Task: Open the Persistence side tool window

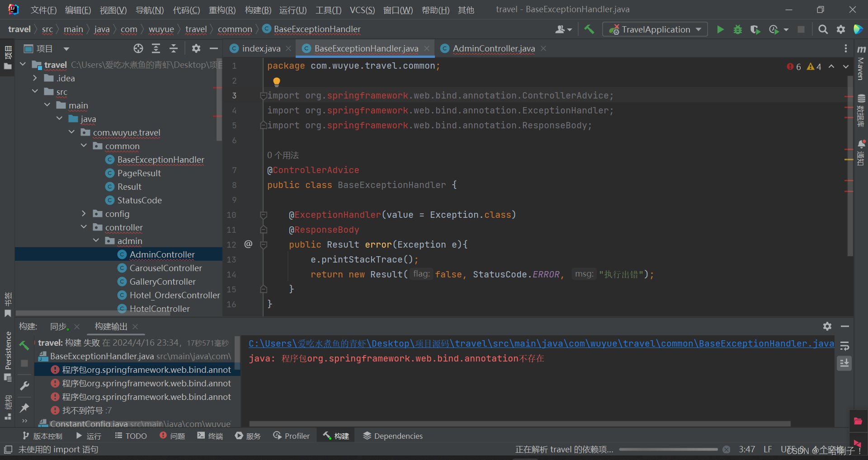Action: point(8,356)
